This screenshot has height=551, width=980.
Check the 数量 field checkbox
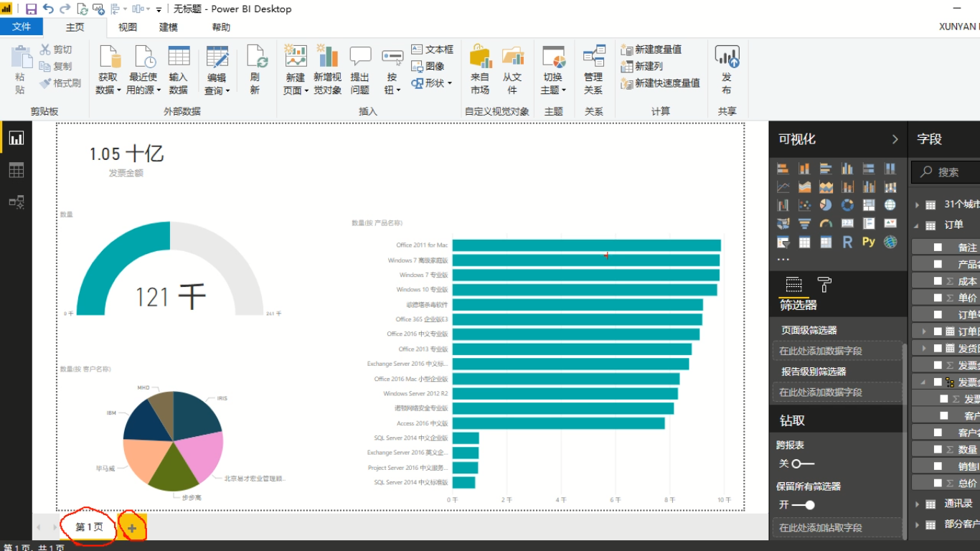click(x=938, y=449)
